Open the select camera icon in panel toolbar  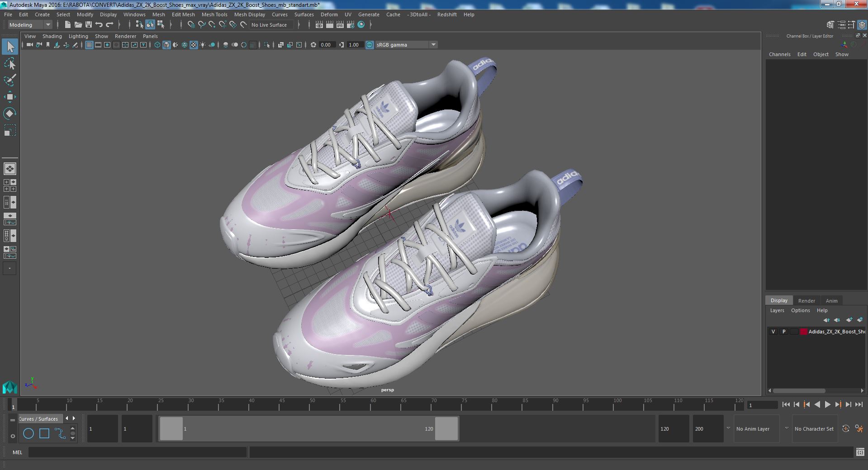[x=29, y=45]
